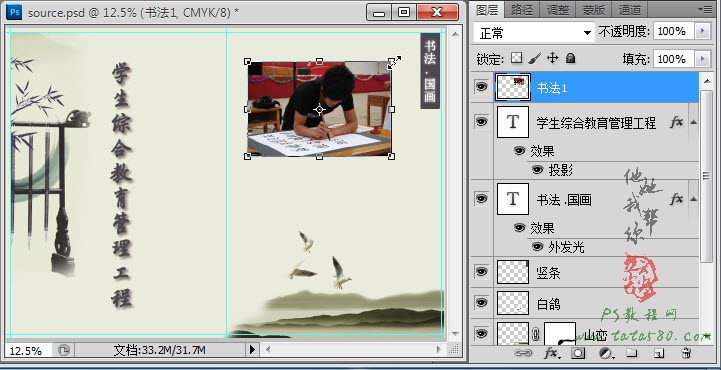Viewport: 721px width, 370px height.
Task: Delete the layer with the trash icon
Action: pyautogui.click(x=686, y=353)
